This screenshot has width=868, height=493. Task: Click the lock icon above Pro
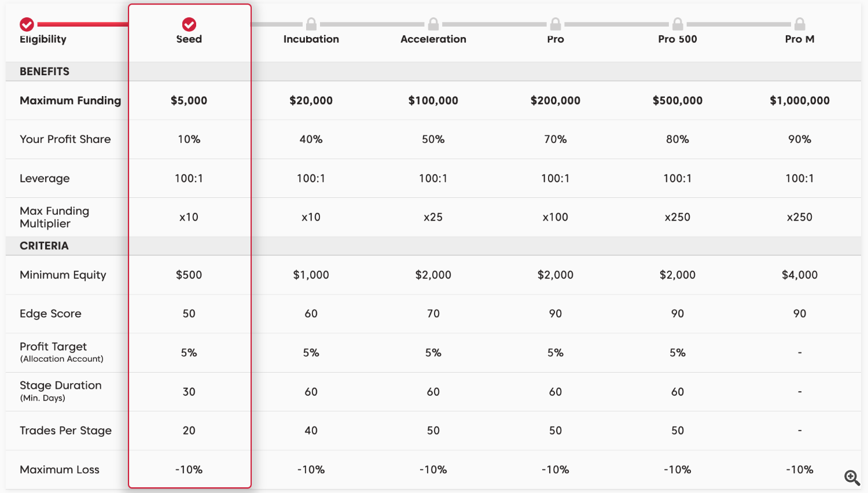(555, 24)
